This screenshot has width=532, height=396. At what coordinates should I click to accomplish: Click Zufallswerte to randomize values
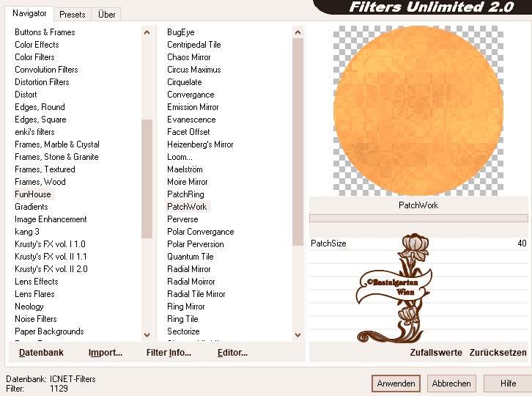[436, 353]
